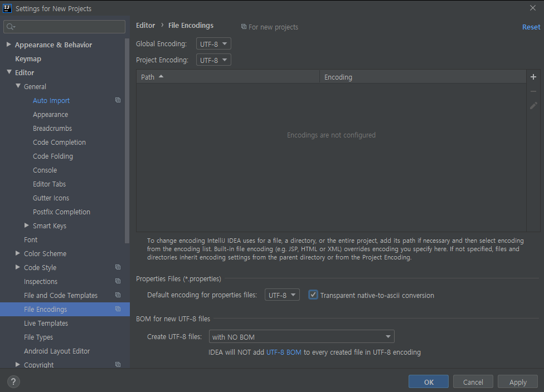Screen dimensions: 544x392
Task: Click project-level icon beside File Encodings
Action: pos(118,309)
